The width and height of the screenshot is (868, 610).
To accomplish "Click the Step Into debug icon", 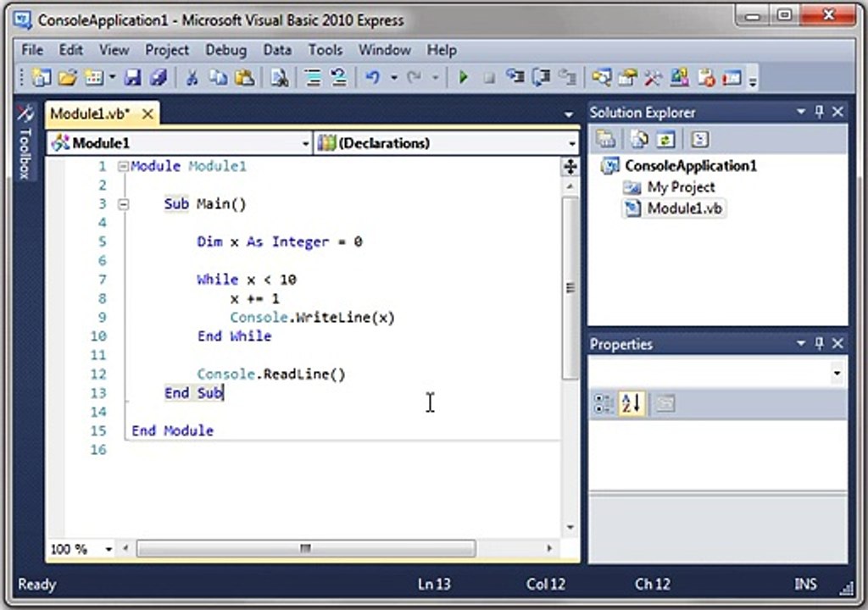I will [x=515, y=77].
